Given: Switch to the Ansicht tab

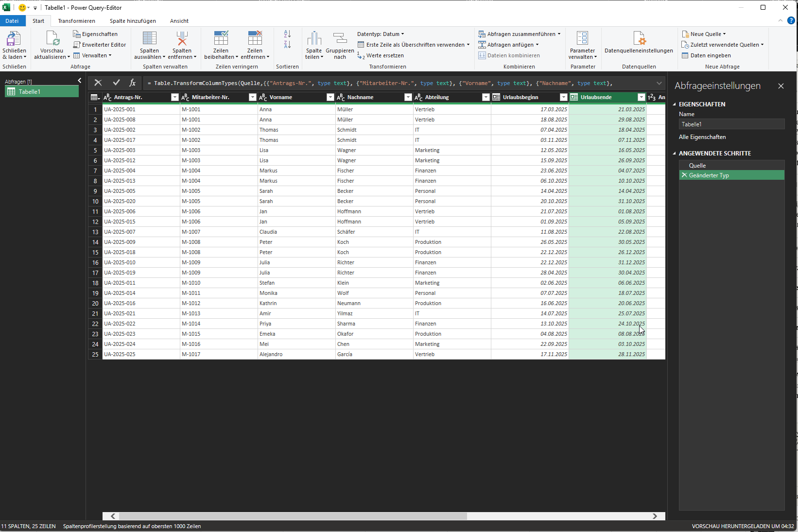Looking at the screenshot, I should click(179, 21).
